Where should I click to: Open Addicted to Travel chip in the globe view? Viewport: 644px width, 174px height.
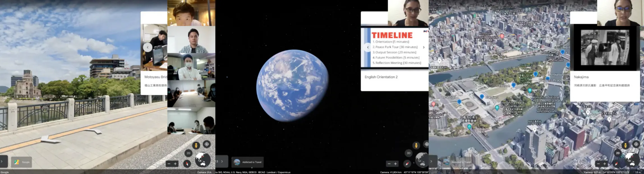248,162
